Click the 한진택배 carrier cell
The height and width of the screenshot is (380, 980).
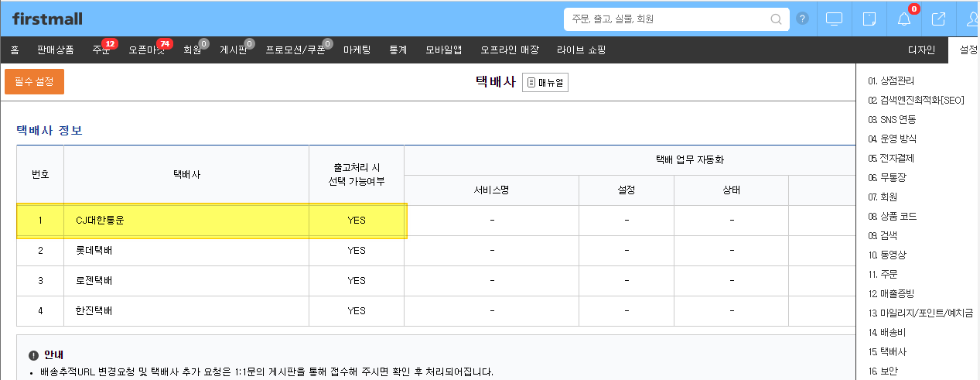click(186, 311)
